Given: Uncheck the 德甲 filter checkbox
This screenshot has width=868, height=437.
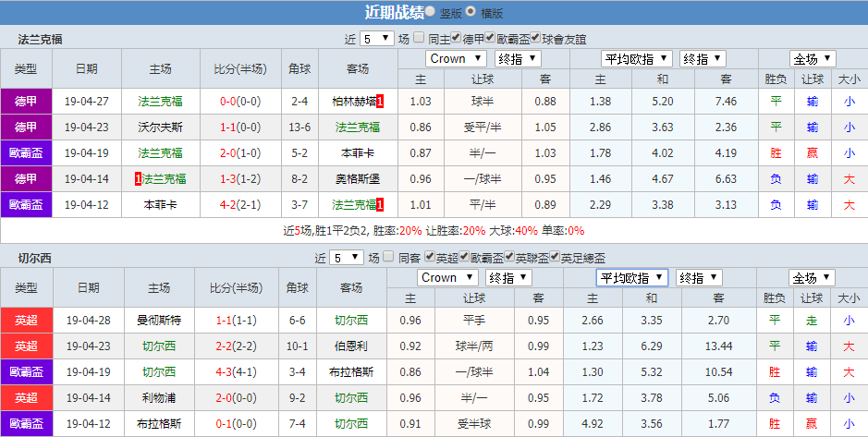Looking at the screenshot, I should (x=456, y=38).
